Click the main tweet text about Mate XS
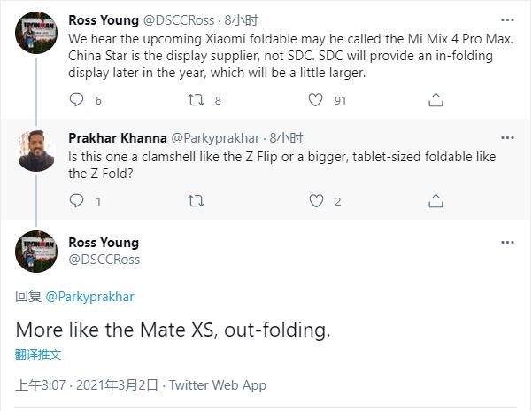532x411 pixels. [173, 330]
